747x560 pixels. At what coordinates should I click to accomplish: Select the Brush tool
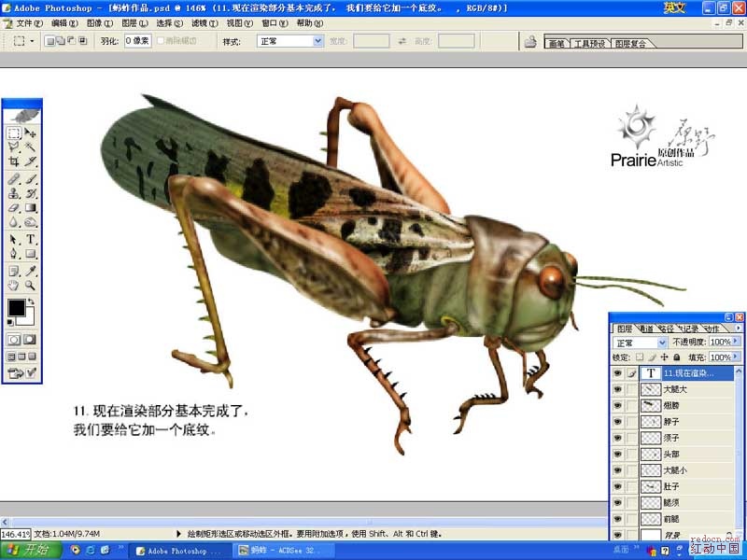pyautogui.click(x=31, y=179)
